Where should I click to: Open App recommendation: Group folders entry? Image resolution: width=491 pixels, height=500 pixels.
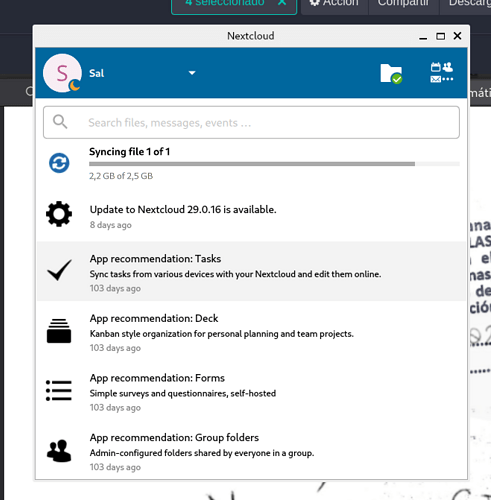pyautogui.click(x=251, y=451)
